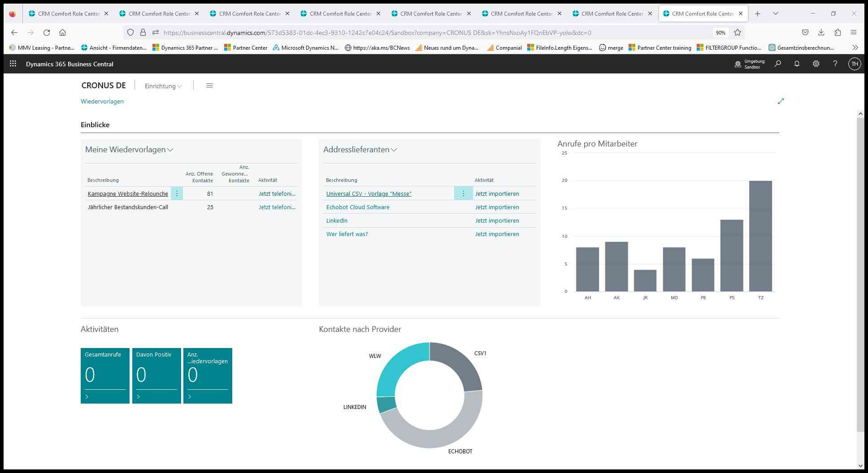
Task: Drill into the Gesamtanrufe tile
Action: click(x=105, y=375)
